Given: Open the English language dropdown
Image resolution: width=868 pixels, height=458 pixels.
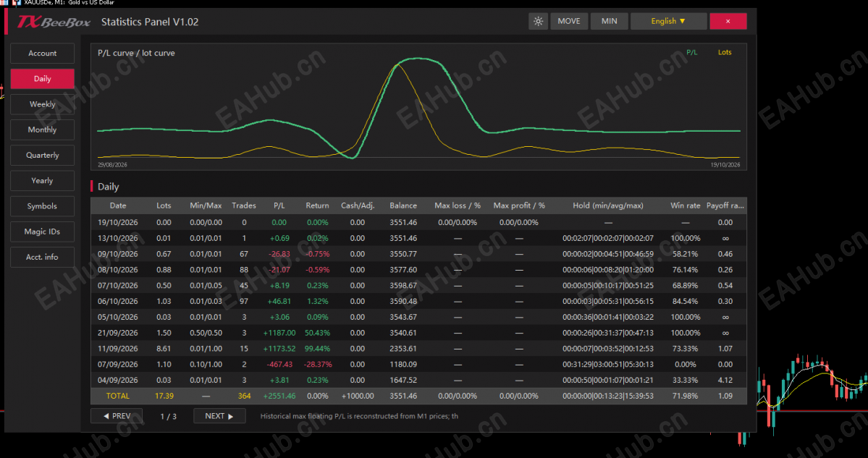Looking at the screenshot, I should point(669,21).
